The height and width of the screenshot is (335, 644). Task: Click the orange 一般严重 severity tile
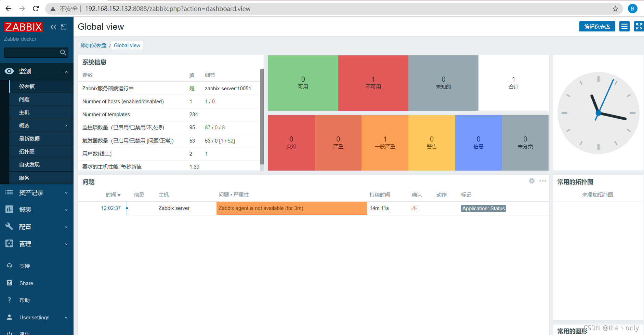pyautogui.click(x=385, y=143)
